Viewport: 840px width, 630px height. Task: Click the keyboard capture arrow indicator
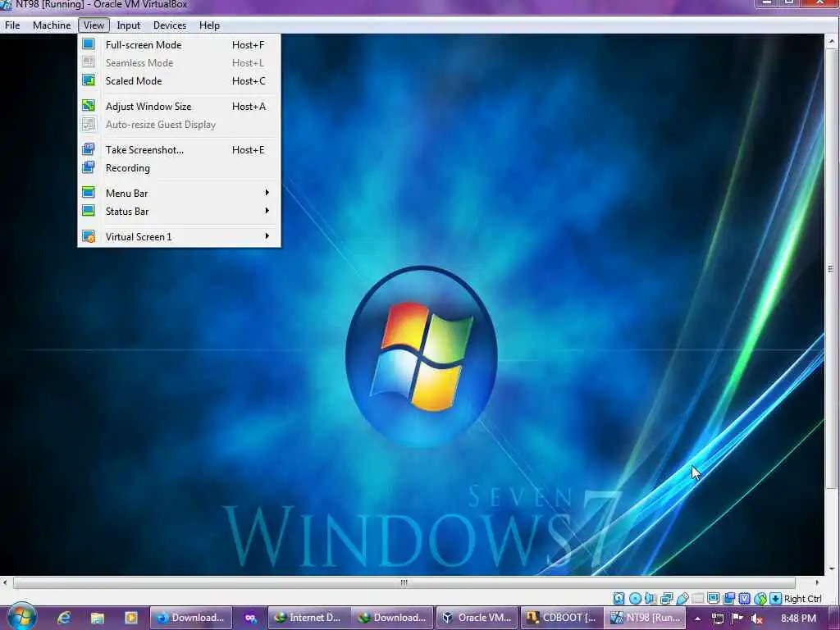[775, 598]
